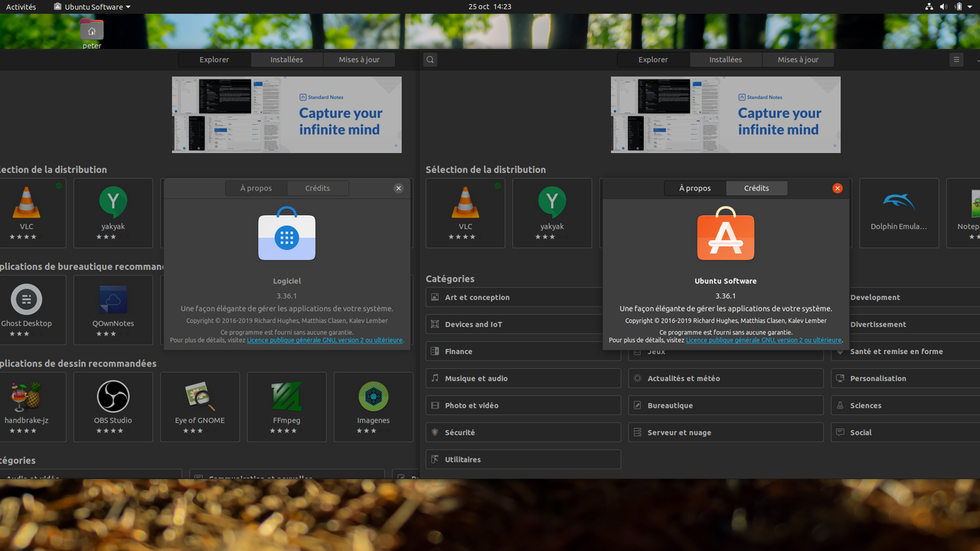Open the Santé et remise en forme category
The image size is (980, 551).
click(x=906, y=351)
